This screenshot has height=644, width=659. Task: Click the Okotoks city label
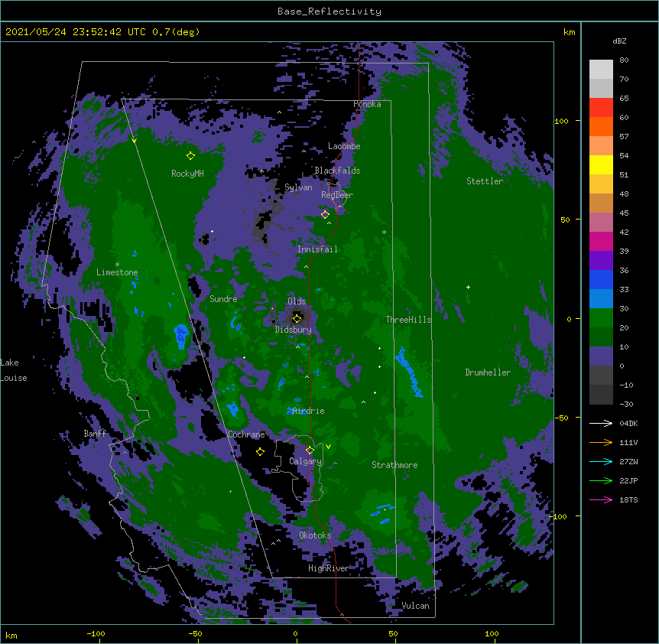pos(315,535)
